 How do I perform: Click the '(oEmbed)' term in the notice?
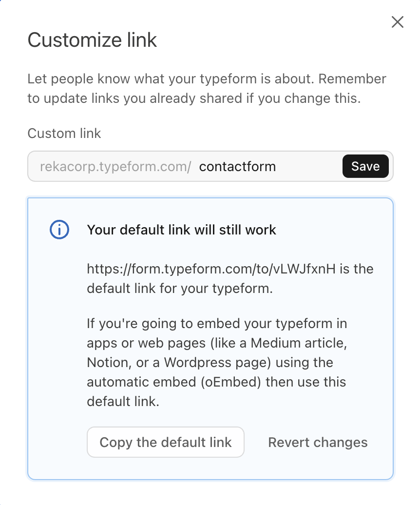tap(231, 382)
